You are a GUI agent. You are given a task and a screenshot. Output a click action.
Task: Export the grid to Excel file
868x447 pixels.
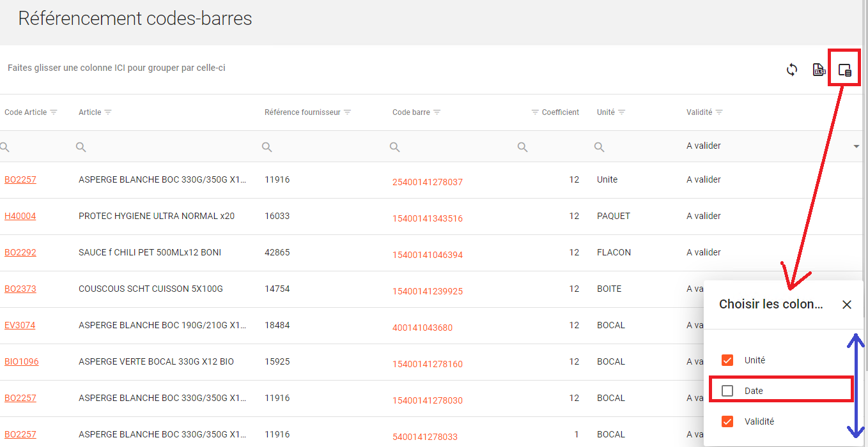818,70
